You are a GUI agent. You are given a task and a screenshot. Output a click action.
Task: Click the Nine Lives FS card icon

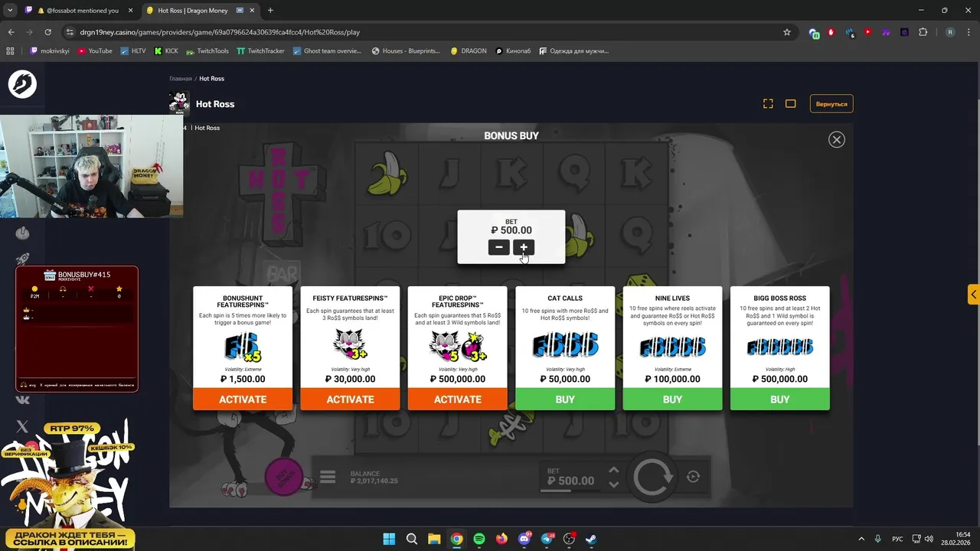672,347
